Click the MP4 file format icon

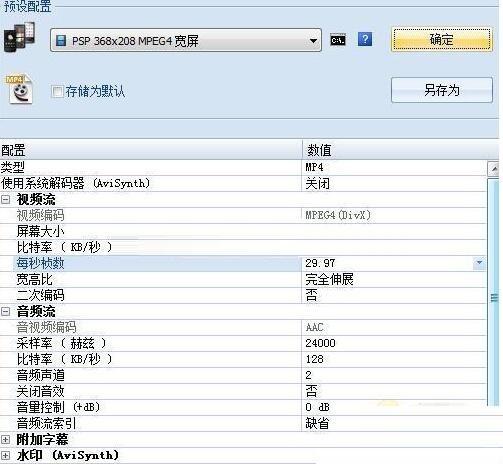(19, 89)
